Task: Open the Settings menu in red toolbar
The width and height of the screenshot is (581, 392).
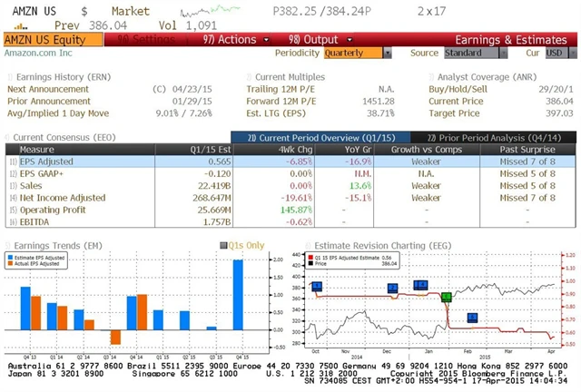Action: tap(138, 40)
